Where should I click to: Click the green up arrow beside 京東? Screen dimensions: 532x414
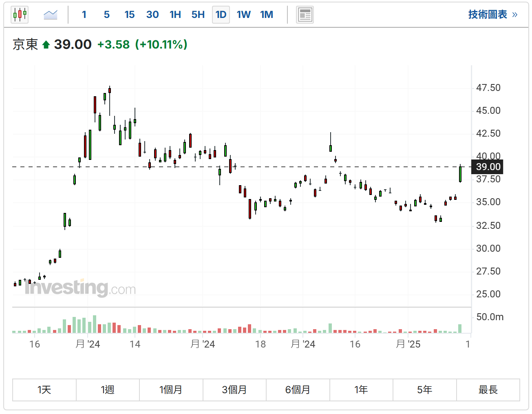click(46, 45)
